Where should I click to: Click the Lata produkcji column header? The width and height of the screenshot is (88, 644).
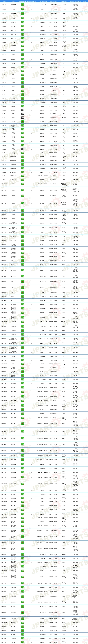43,1
